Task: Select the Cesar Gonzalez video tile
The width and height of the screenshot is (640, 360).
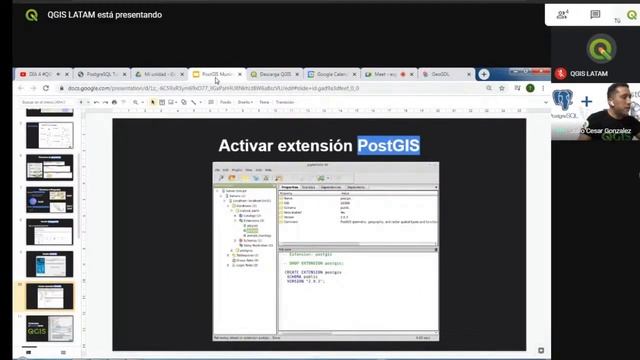Action: (x=596, y=111)
